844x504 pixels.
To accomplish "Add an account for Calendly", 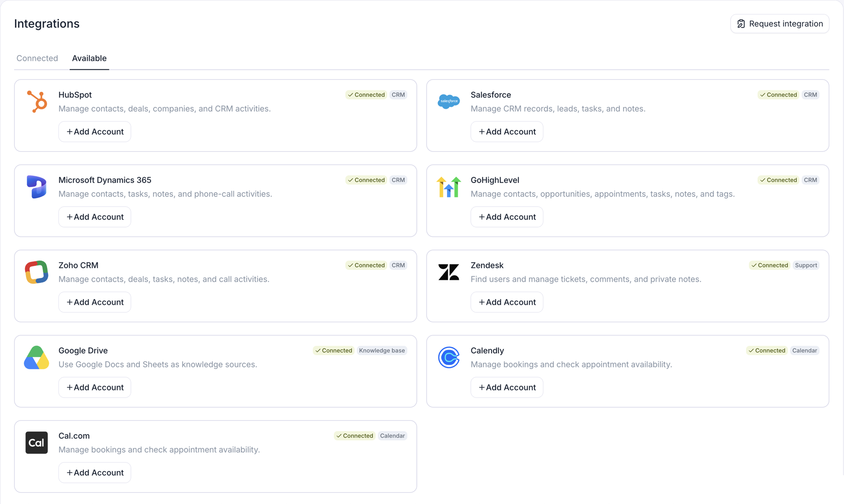I will coord(507,387).
